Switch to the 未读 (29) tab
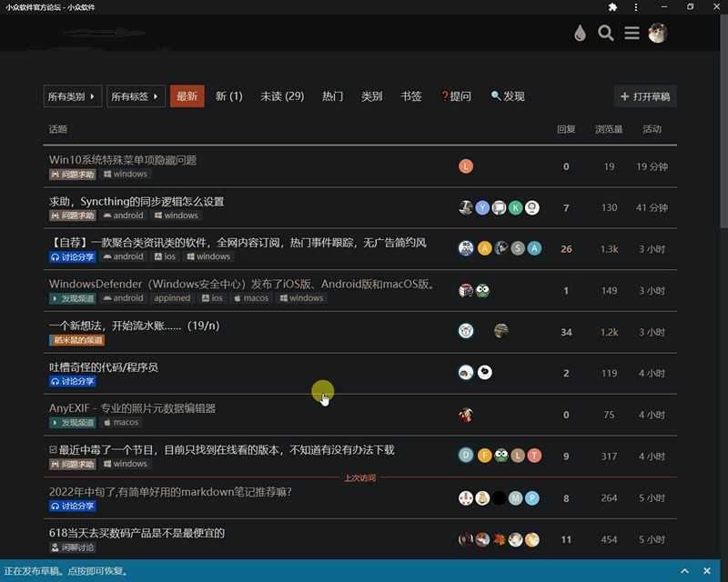The width and height of the screenshot is (728, 582). coord(282,96)
